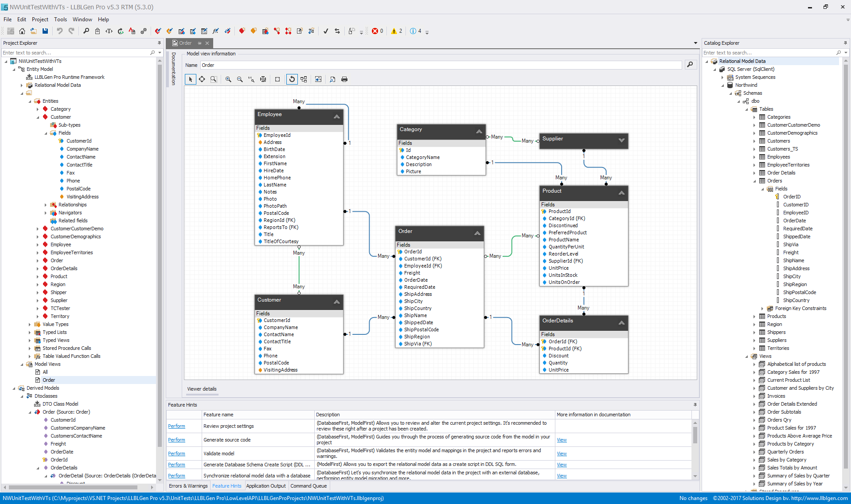Select the pan tool diamond icon
851x504 pixels.
(202, 79)
